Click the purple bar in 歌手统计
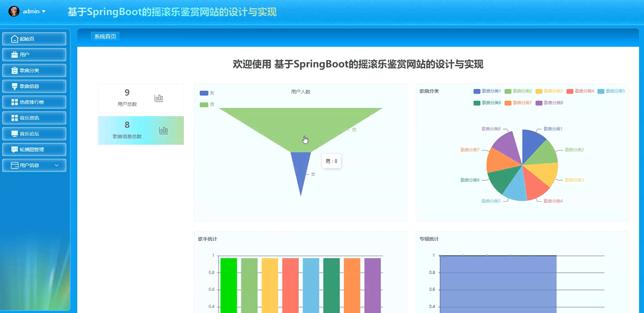Viewport: 644px width, 313px height. click(372, 285)
